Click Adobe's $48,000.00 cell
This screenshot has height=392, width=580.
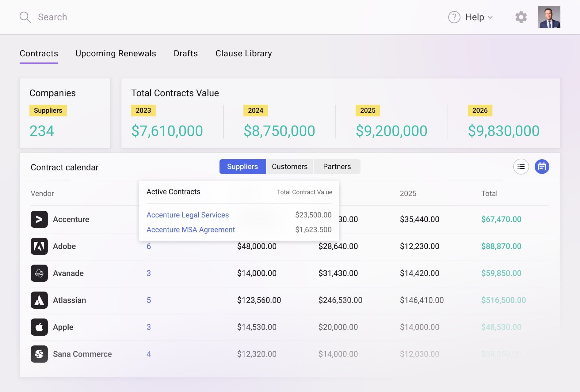[x=257, y=246]
